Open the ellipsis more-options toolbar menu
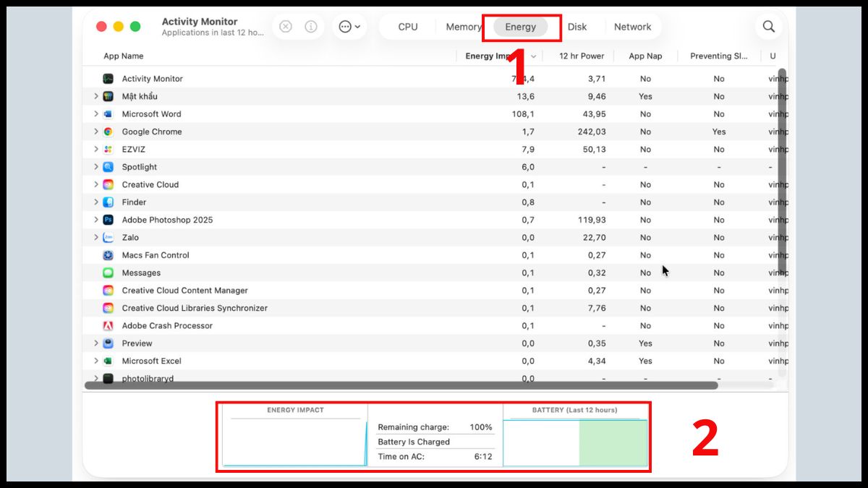 [x=349, y=27]
